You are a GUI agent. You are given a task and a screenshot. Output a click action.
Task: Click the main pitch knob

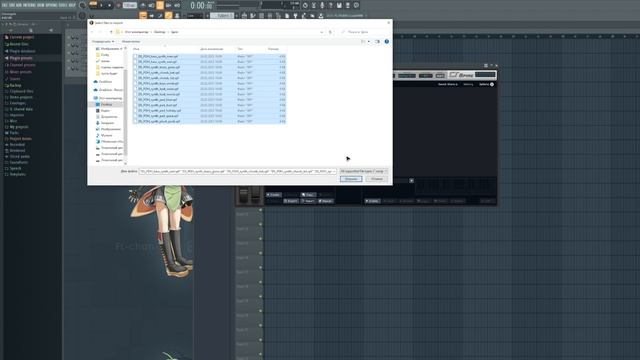coord(82,16)
